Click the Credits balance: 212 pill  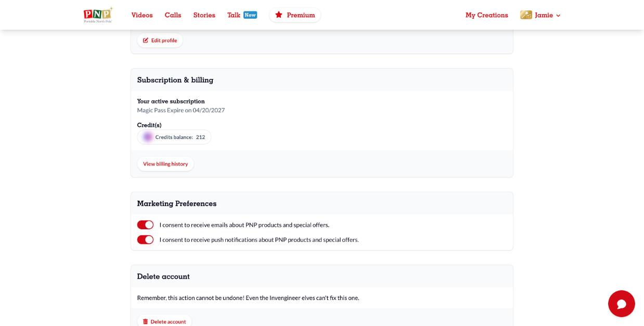pyautogui.click(x=174, y=137)
